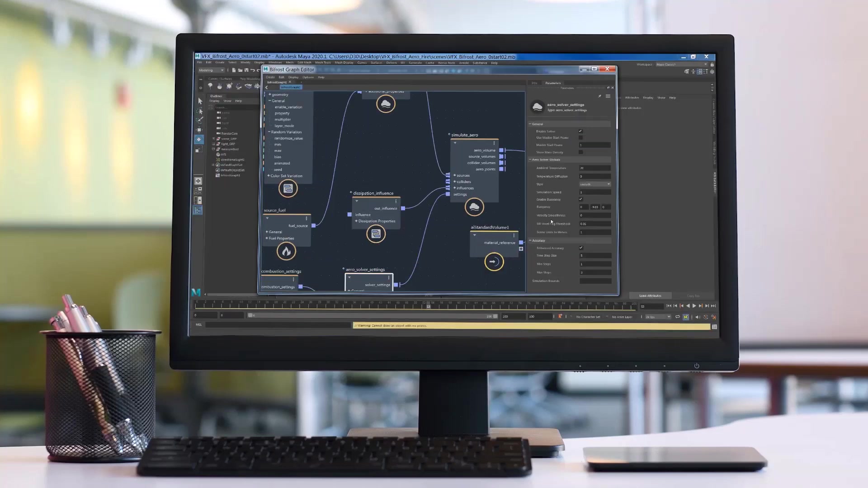Click the directionalLight1 icon in the Outliner
Viewport: 868px width, 488px height.
pyautogui.click(x=218, y=160)
